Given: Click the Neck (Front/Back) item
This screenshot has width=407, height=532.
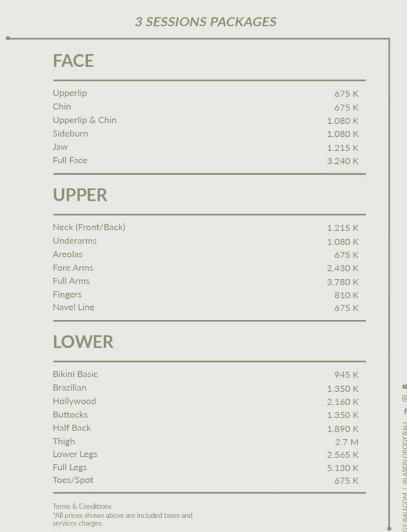Looking at the screenshot, I should (89, 227).
